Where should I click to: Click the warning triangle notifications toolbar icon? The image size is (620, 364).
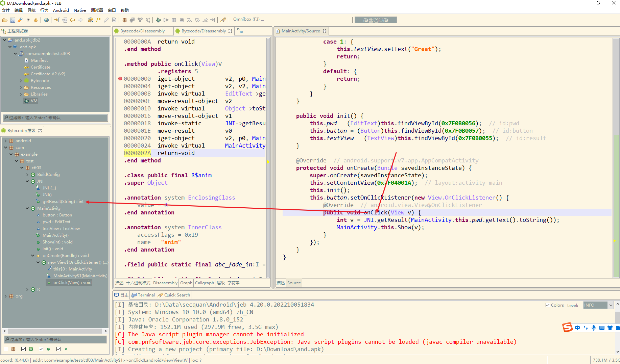click(x=35, y=20)
